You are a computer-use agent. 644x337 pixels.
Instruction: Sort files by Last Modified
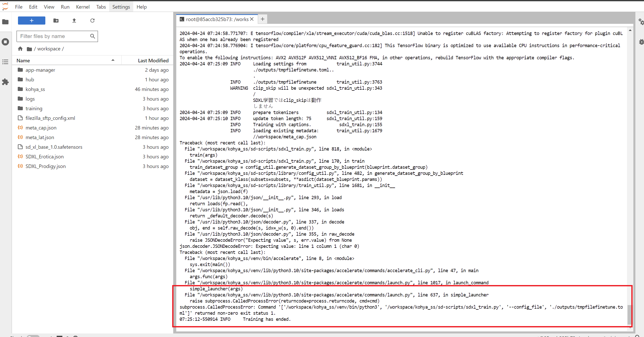point(153,61)
